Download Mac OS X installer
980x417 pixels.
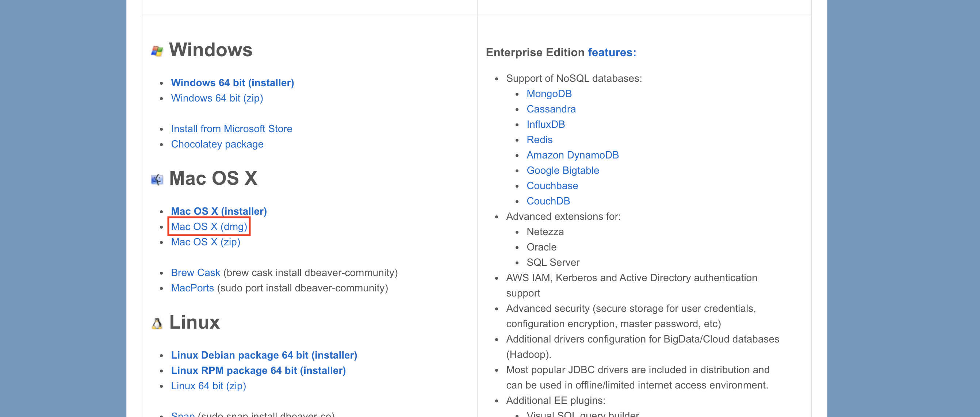(x=219, y=211)
